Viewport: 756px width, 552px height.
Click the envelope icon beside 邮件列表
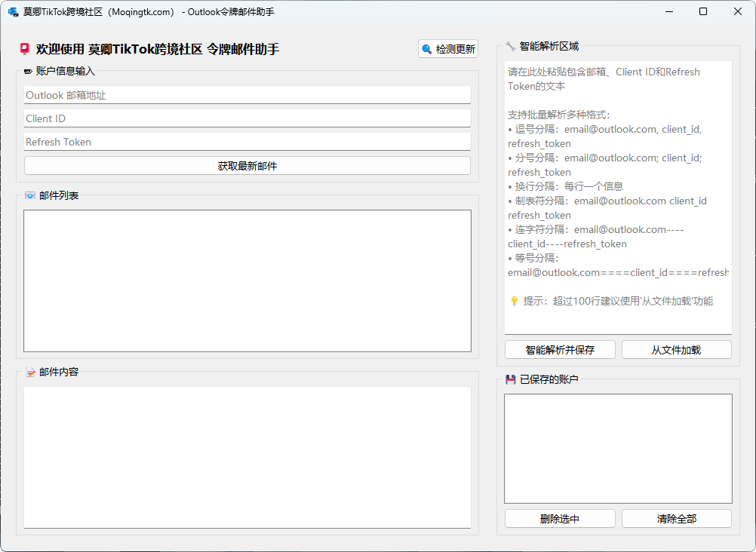point(30,195)
